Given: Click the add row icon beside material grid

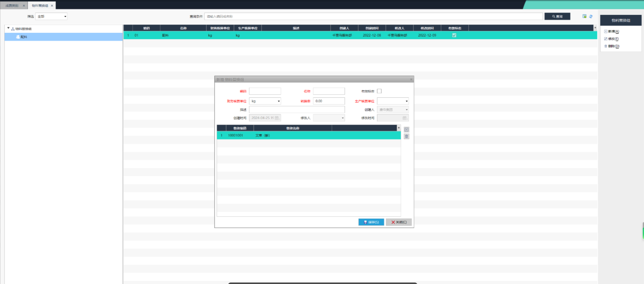Looking at the screenshot, I should coord(406,129).
